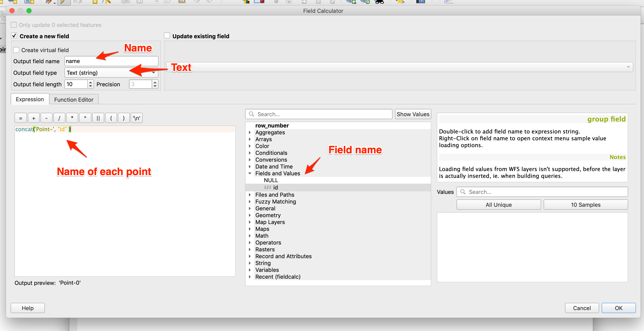This screenshot has height=331, width=644.
Task: Load 10 Samples of field values
Action: coord(585,205)
